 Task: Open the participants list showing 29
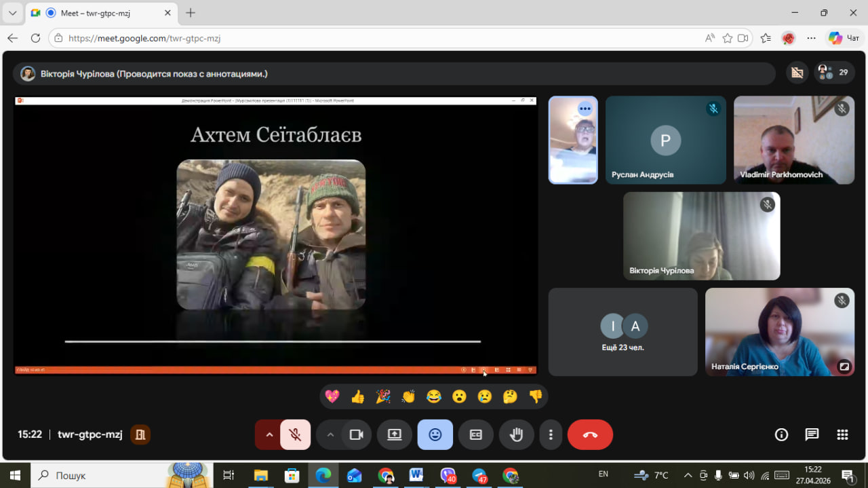(834, 73)
